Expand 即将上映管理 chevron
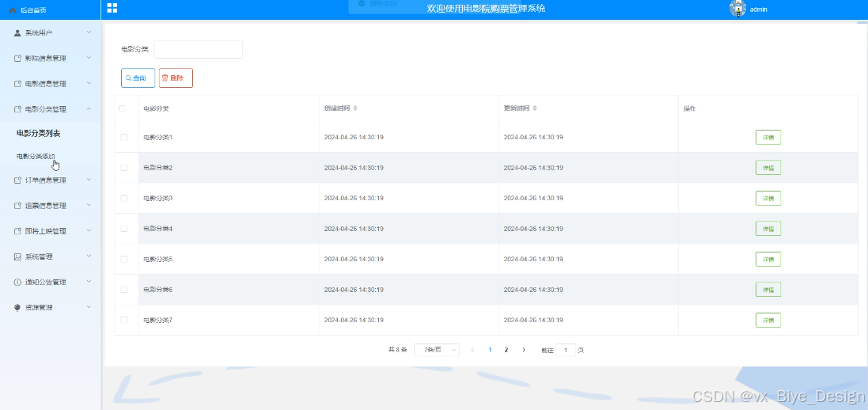868x410 pixels. tap(89, 230)
